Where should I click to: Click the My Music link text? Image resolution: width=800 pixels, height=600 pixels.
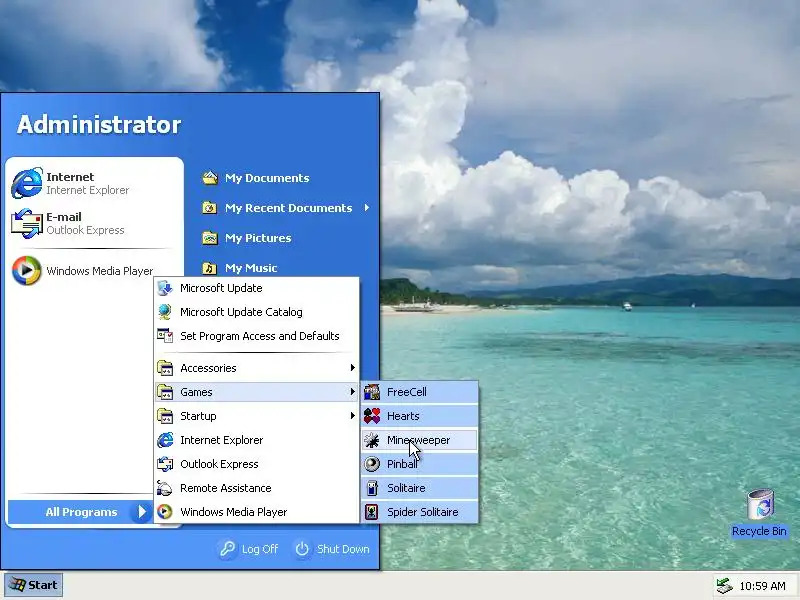(251, 268)
